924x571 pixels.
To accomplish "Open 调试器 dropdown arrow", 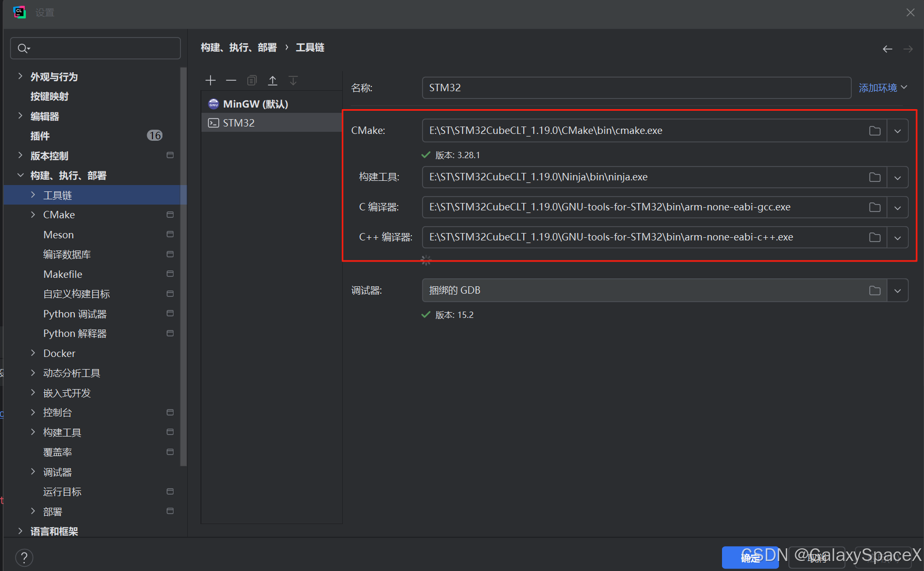I will [898, 291].
